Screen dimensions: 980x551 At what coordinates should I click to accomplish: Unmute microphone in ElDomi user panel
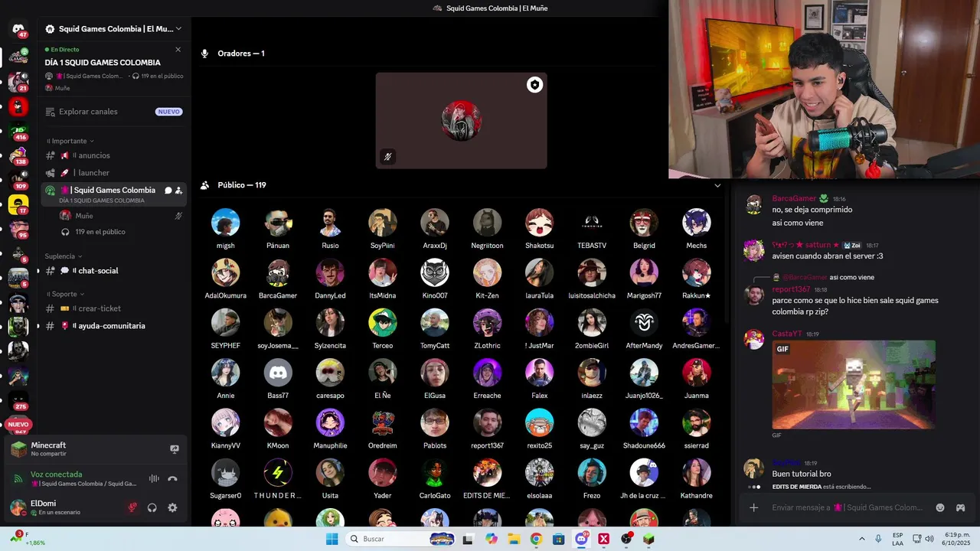pos(132,507)
